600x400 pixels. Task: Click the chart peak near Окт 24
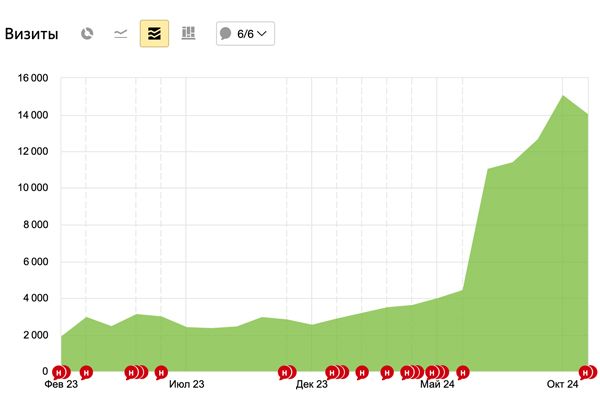562,96
